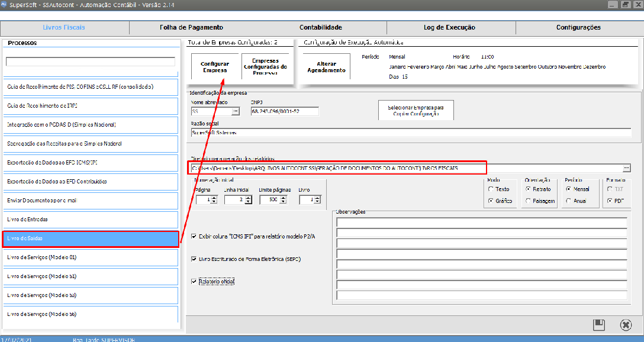
Task: Choose Paisagem orientation
Action: (x=528, y=201)
